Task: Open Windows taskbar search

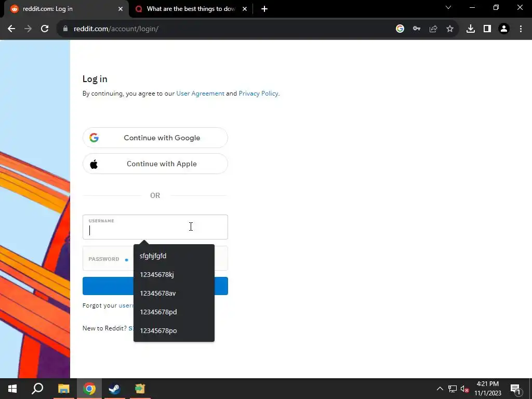Action: point(37,389)
